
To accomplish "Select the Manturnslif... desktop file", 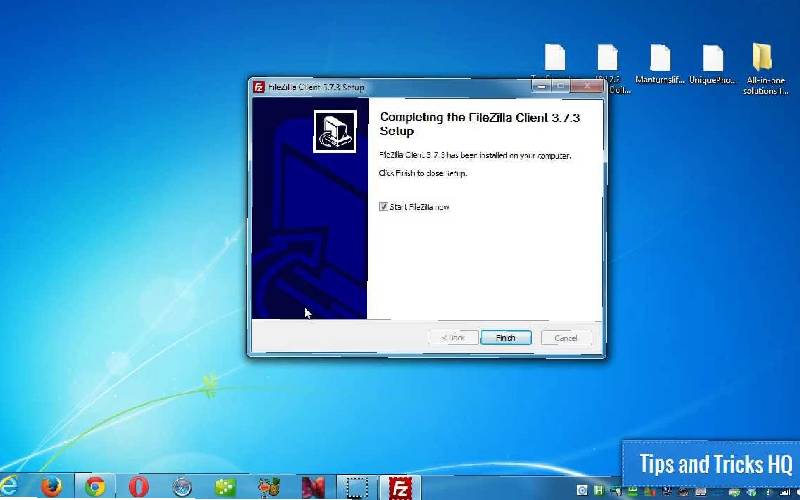I will click(x=660, y=64).
